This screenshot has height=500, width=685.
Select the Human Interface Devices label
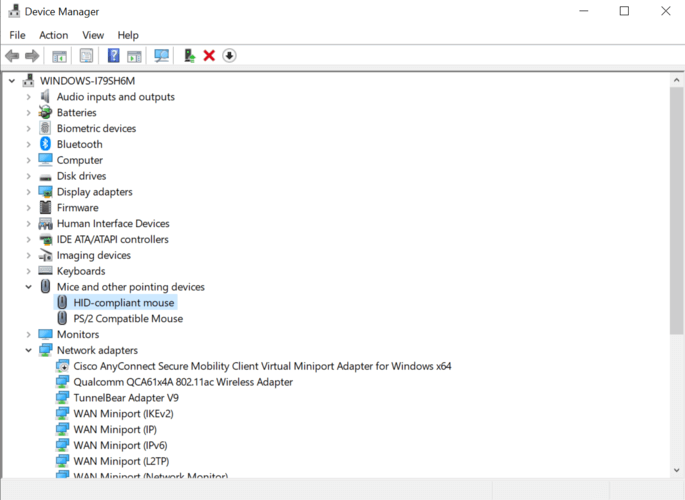click(x=113, y=224)
